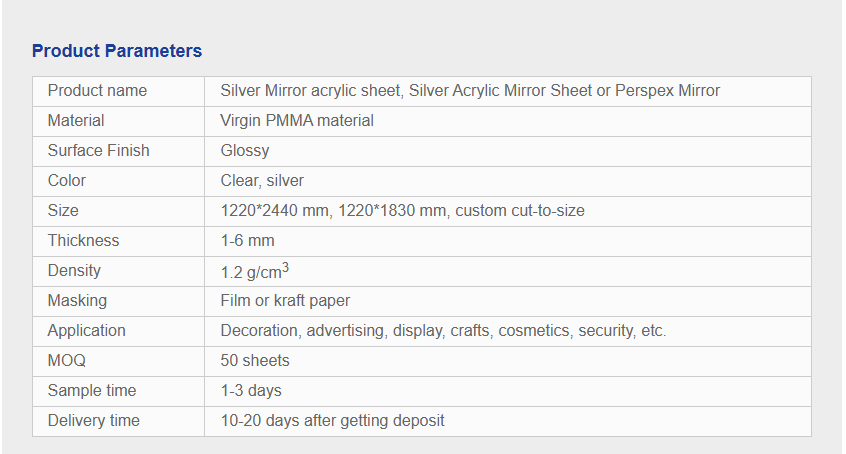The height and width of the screenshot is (454, 846).
Task: Select the Material row label
Action: 76,120
